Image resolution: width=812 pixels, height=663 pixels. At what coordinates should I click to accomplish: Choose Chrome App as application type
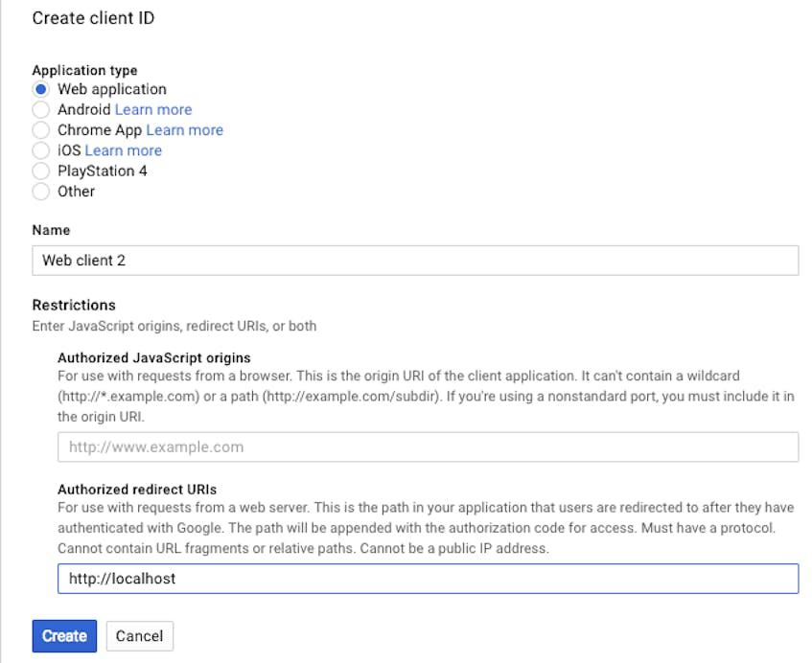tap(41, 129)
